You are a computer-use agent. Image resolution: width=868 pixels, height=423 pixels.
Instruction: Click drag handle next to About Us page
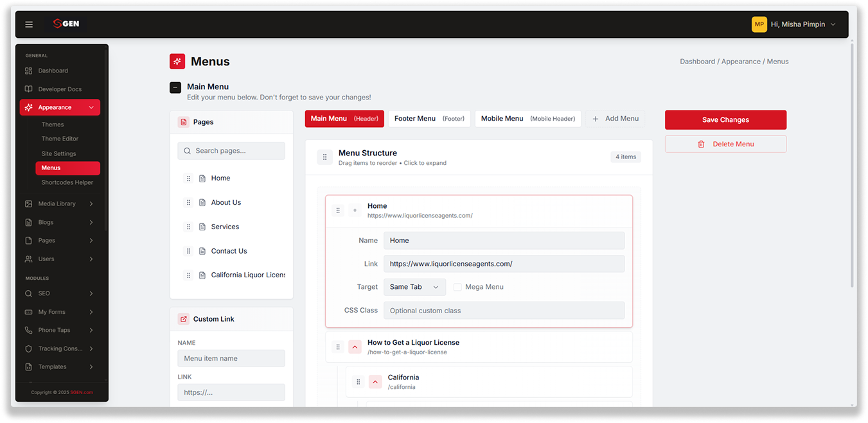click(188, 202)
